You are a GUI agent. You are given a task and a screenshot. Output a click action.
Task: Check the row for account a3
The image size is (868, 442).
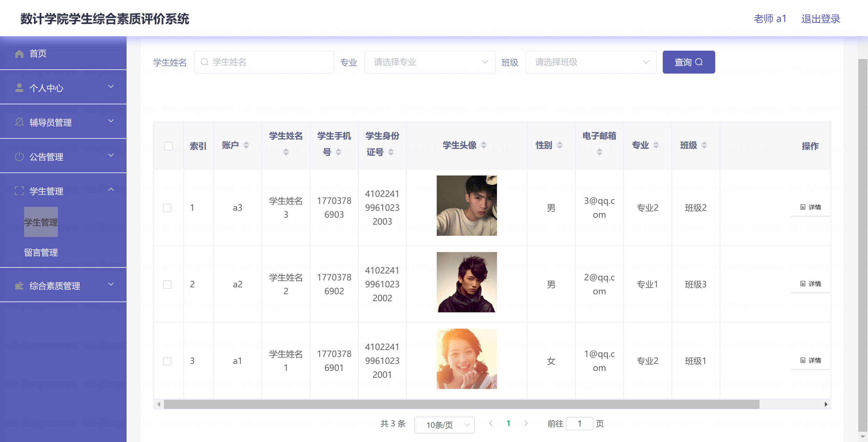167,208
